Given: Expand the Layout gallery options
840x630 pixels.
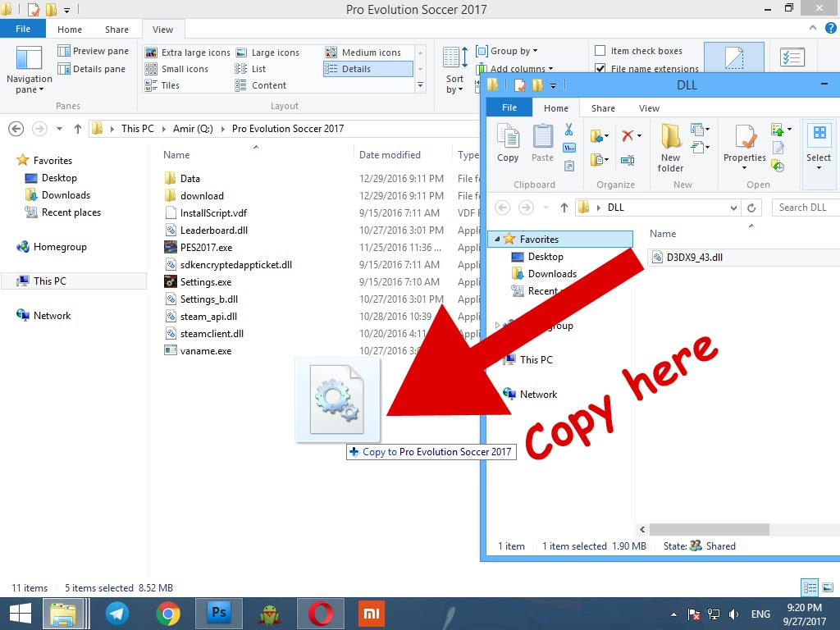Looking at the screenshot, I should pyautogui.click(x=421, y=85).
